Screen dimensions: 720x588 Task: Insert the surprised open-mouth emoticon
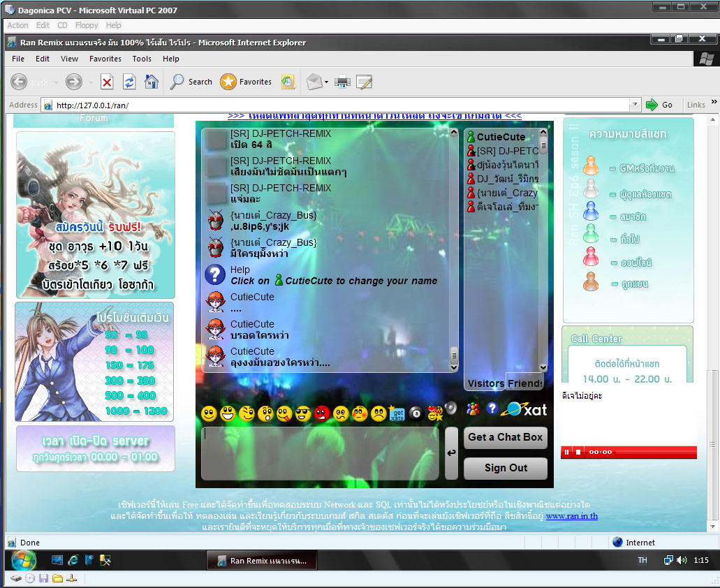(x=265, y=413)
